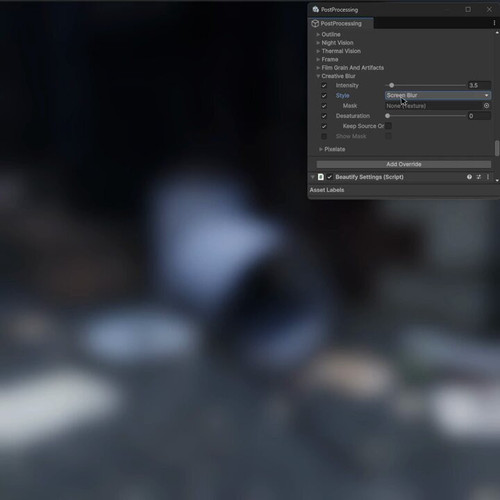Image resolution: width=500 pixels, height=500 pixels.
Task: Toggle the Desaturation override checkbox
Action: 324,116
